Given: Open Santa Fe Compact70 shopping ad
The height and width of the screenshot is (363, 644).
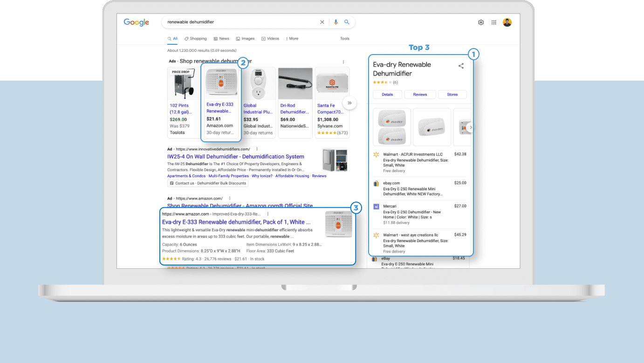Looking at the screenshot, I should coord(332,103).
